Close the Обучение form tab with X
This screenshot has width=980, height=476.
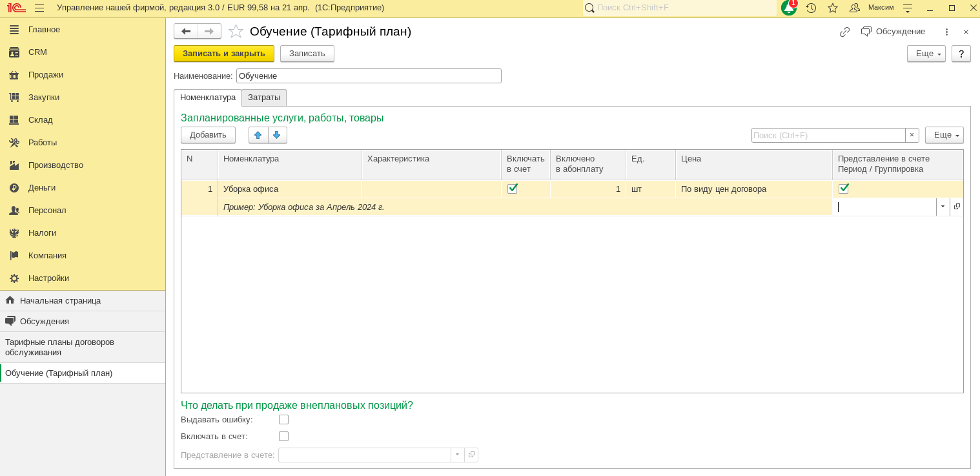pos(966,32)
